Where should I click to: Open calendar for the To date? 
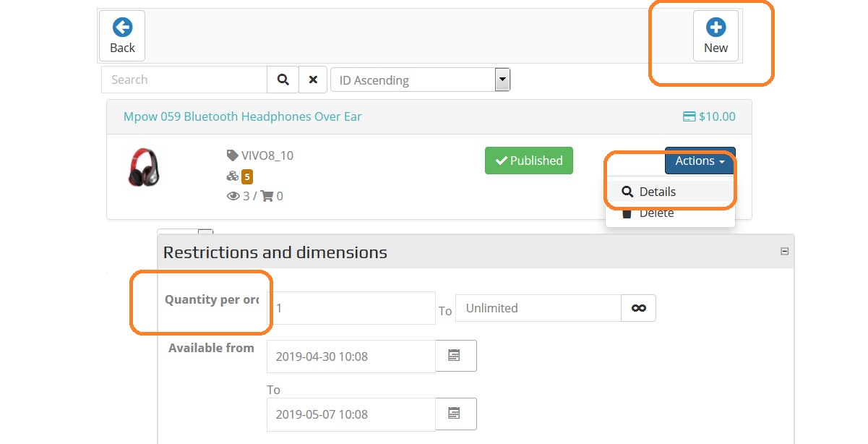455,414
